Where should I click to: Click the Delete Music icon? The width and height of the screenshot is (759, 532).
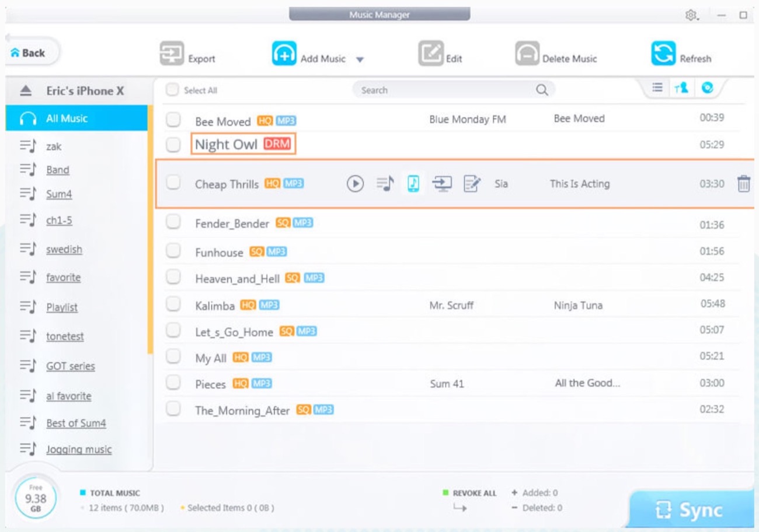[x=527, y=54]
